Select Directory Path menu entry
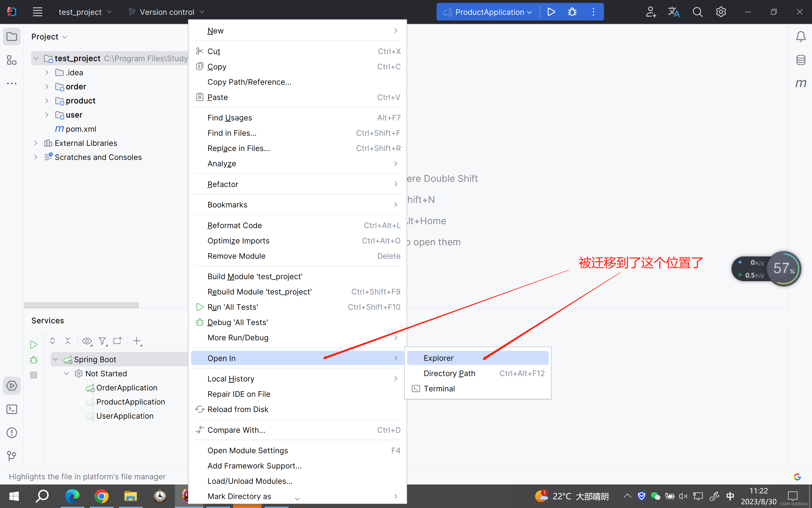Image resolution: width=812 pixels, height=508 pixels. point(478,373)
